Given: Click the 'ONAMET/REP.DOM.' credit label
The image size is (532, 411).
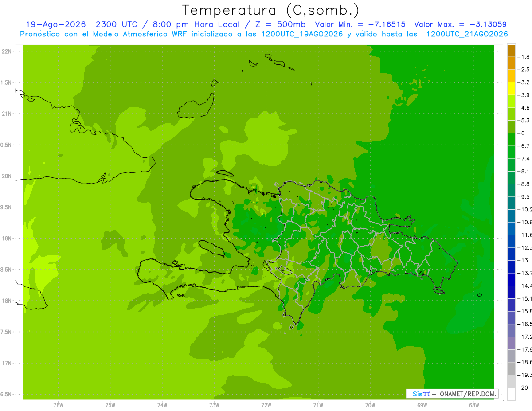Looking at the screenshot, I should (x=467, y=394).
